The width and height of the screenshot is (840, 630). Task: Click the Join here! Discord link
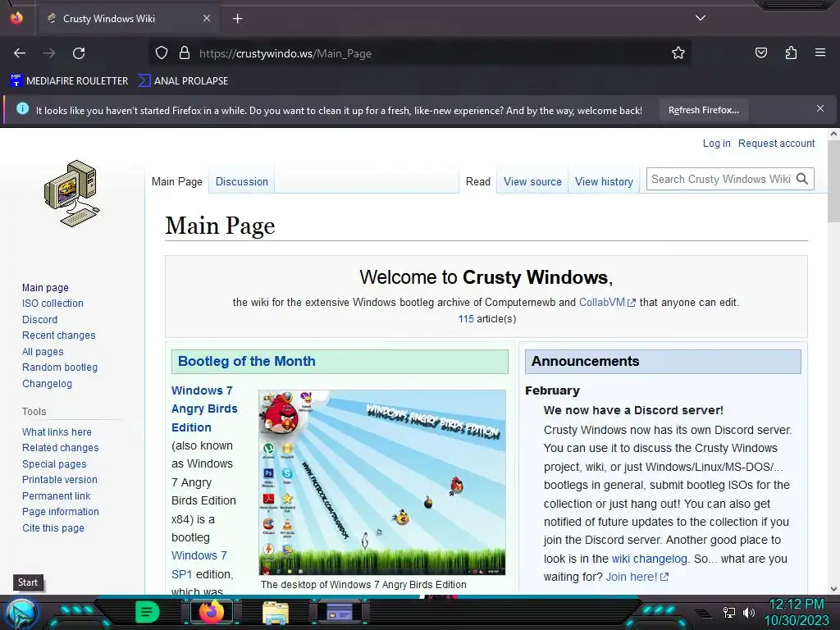coord(637,577)
